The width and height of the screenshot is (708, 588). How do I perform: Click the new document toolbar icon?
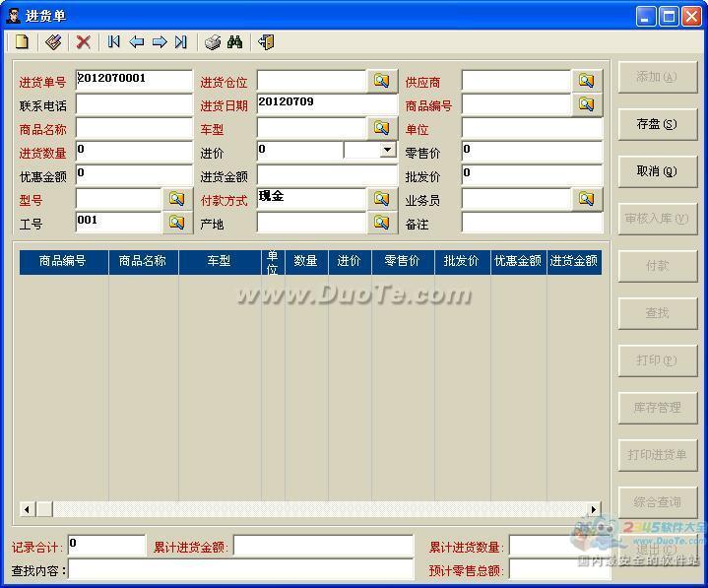(x=22, y=42)
